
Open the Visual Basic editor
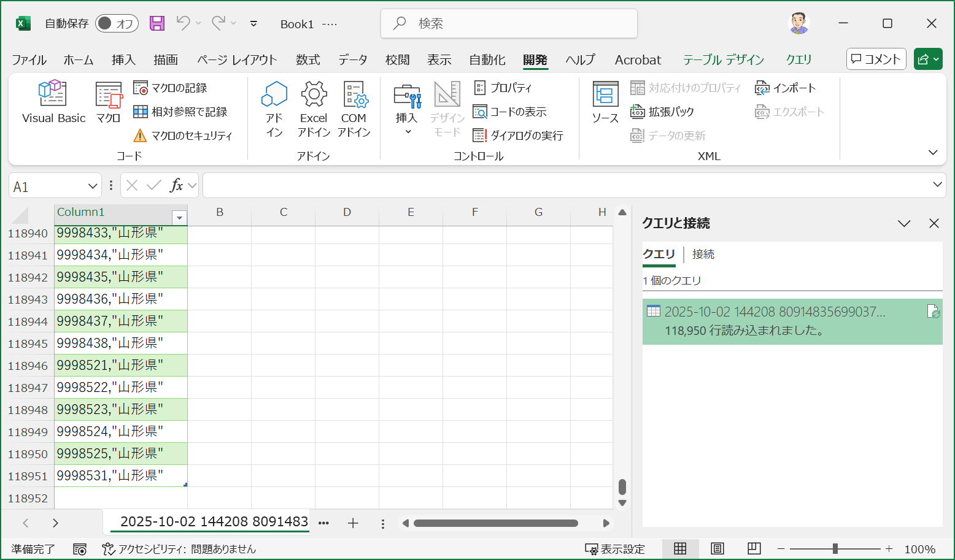[53, 102]
